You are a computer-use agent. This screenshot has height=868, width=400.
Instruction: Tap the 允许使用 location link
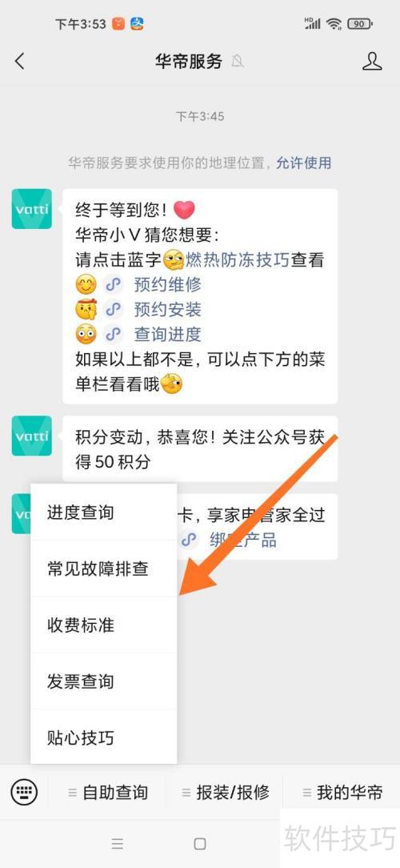304,163
